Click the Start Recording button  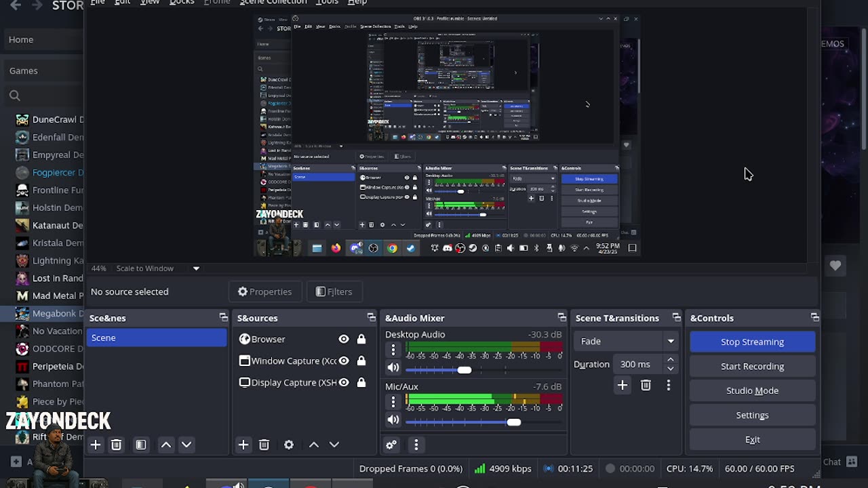click(x=752, y=366)
